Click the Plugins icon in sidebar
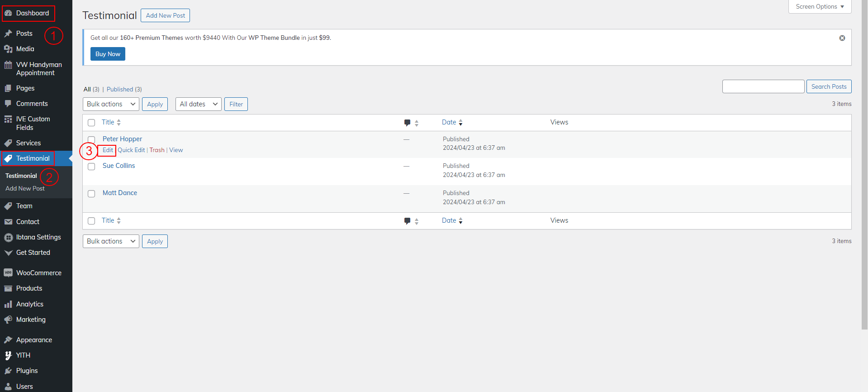The width and height of the screenshot is (868, 392). pyautogui.click(x=8, y=371)
